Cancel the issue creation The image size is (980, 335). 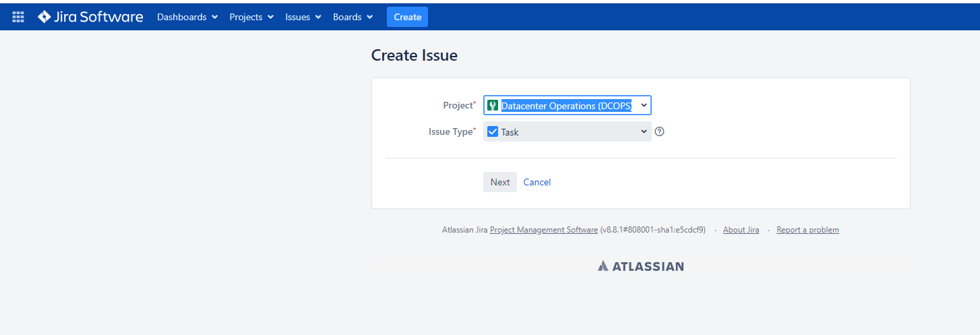pyautogui.click(x=537, y=182)
